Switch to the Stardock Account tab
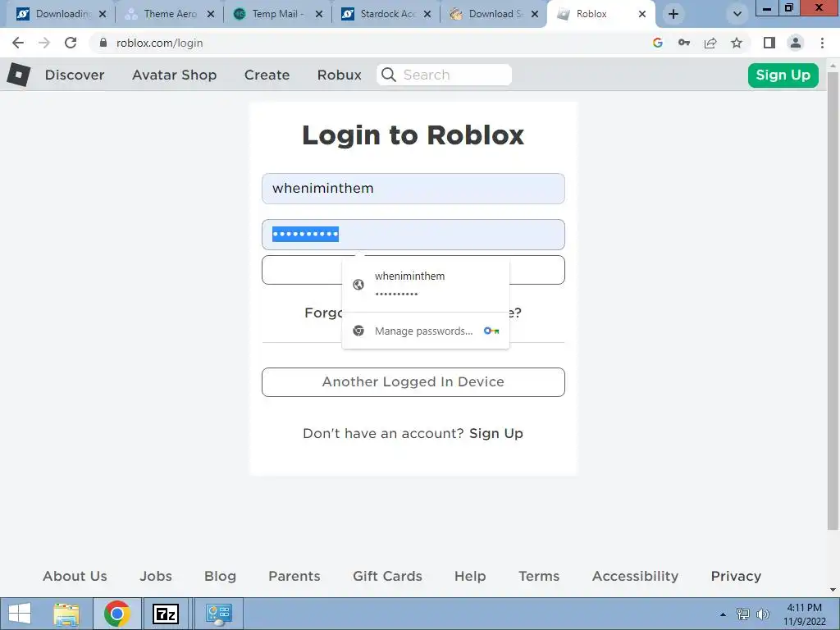 [x=386, y=14]
